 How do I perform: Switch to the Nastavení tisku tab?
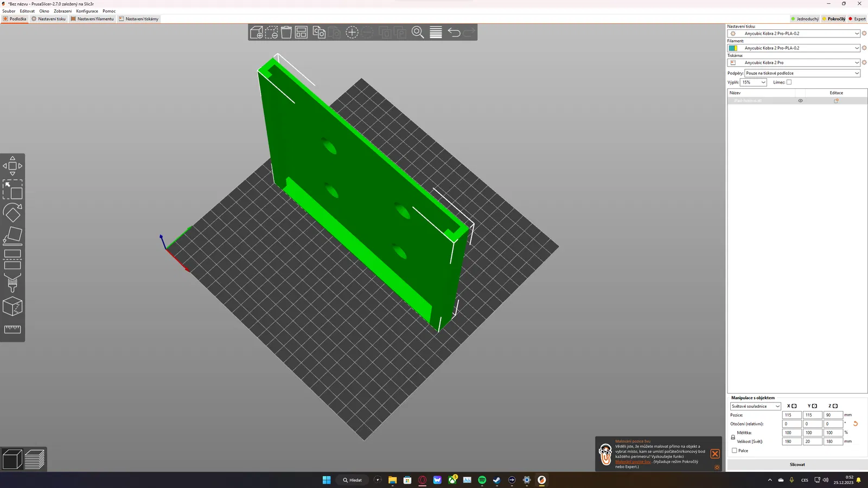click(49, 19)
